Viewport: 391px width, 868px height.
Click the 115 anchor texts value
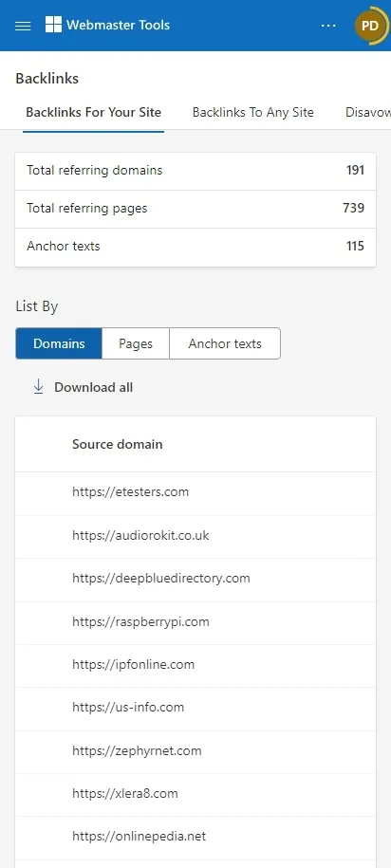355,246
